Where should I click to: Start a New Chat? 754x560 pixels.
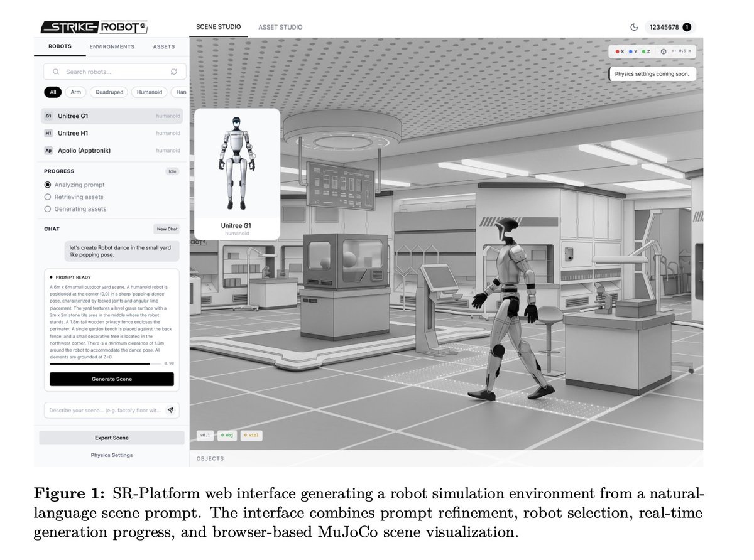pos(167,229)
